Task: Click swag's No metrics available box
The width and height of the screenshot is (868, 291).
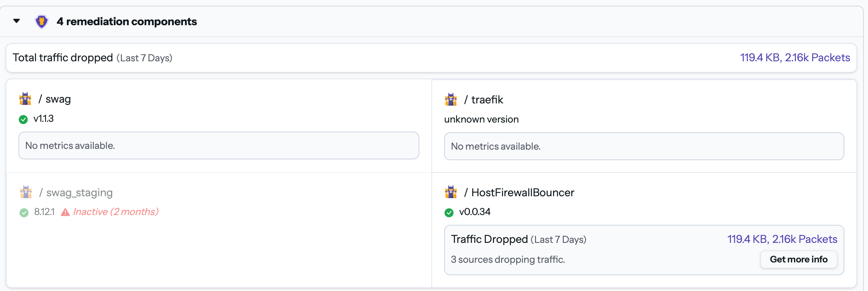Action: pos(219,145)
